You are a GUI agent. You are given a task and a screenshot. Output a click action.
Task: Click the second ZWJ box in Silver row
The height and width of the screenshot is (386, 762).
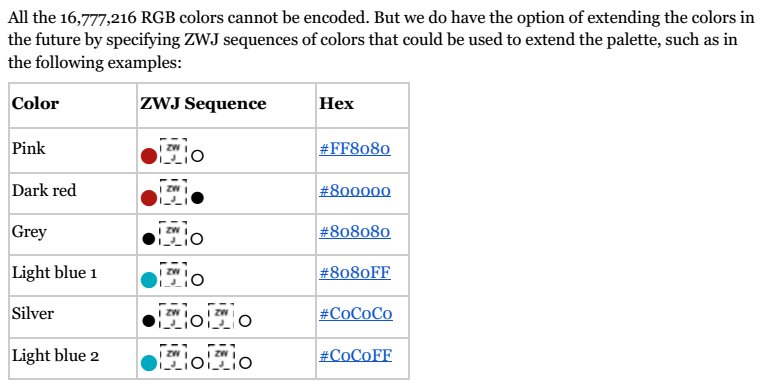pos(221,316)
